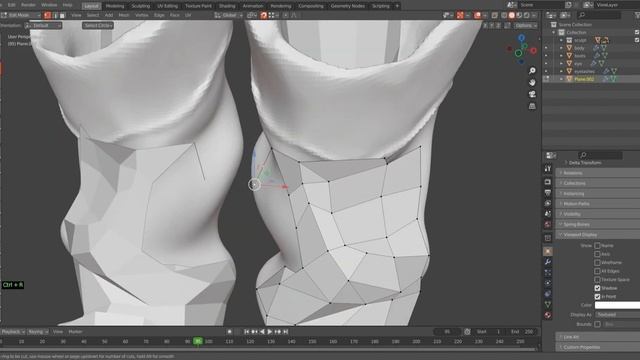Toggle camera view icon
The width and height of the screenshot is (640, 360).
532,94
